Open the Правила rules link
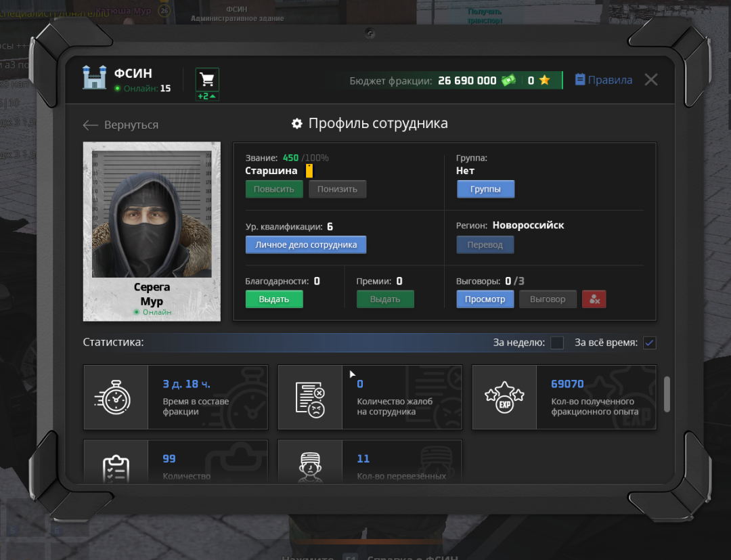Screen dimensions: 731x560 pos(603,80)
